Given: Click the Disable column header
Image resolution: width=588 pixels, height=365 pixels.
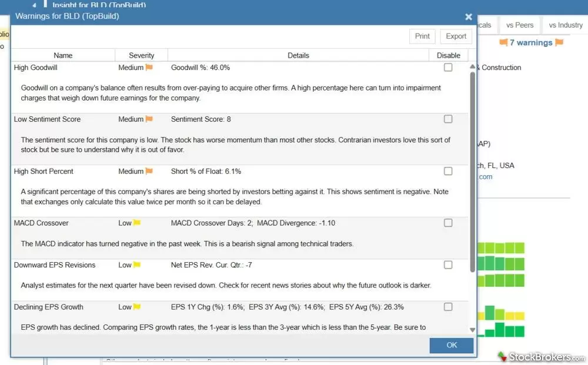Looking at the screenshot, I should (448, 55).
